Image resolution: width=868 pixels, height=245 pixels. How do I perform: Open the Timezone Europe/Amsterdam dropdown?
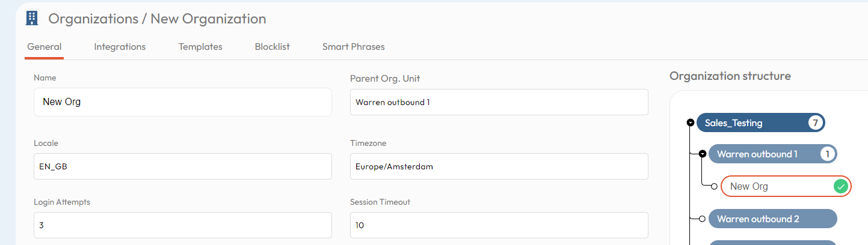pos(499,166)
